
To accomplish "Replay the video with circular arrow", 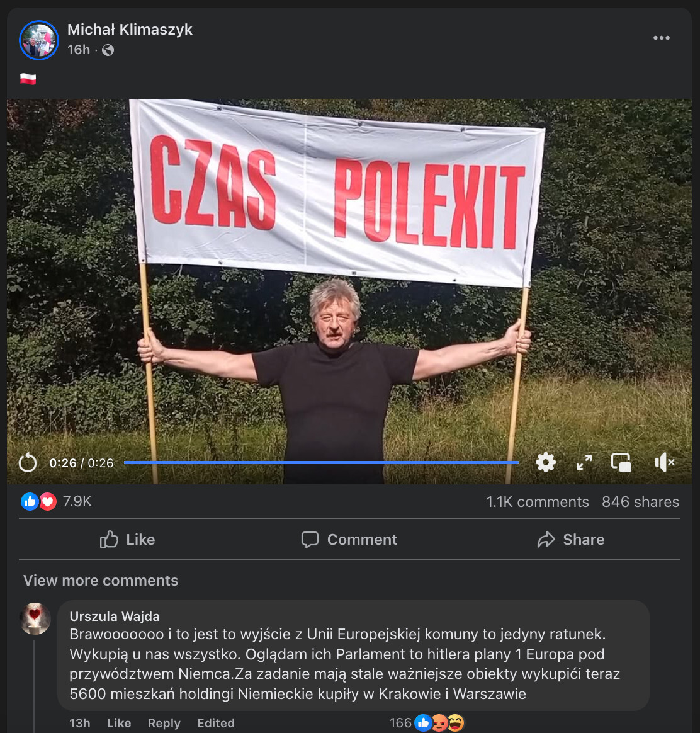I will click(28, 463).
